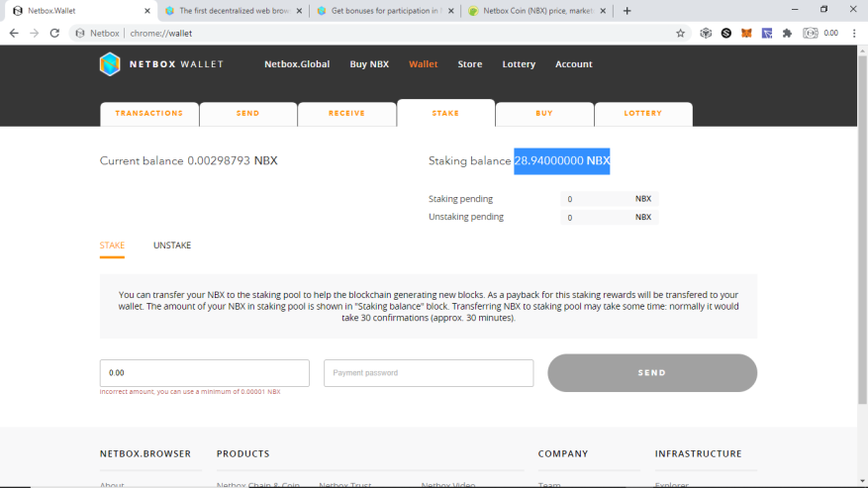
Task: Close the 'first decentralized web browser' tab
Action: (x=299, y=11)
